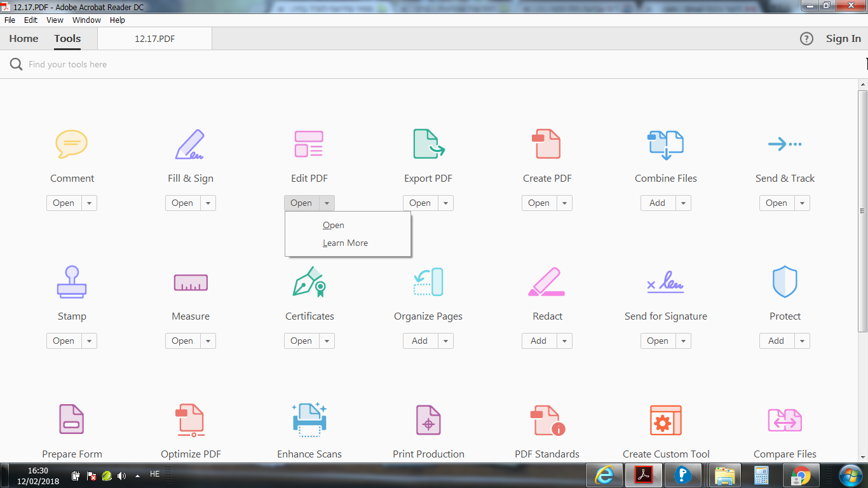Viewport: 868px width, 488px height.
Task: Click the Certificates pen nib icon
Action: coord(309,282)
